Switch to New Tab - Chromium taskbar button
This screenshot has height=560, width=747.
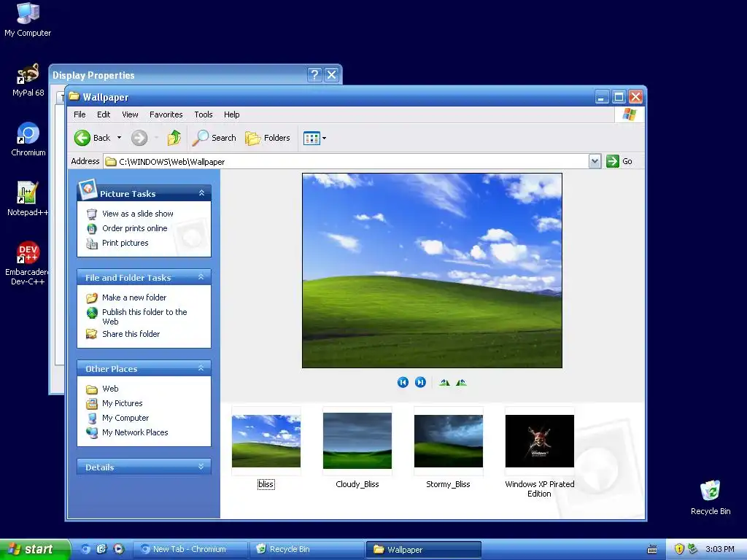(190, 550)
